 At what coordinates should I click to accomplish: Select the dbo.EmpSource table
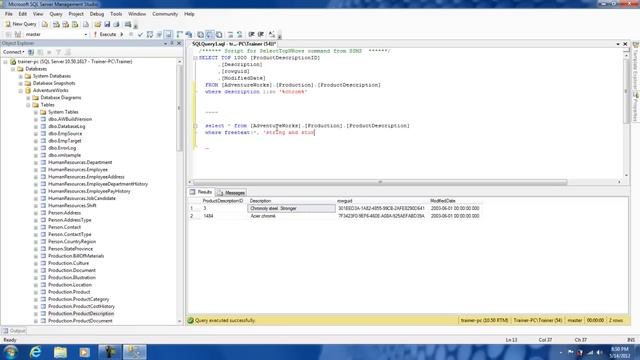click(65, 134)
